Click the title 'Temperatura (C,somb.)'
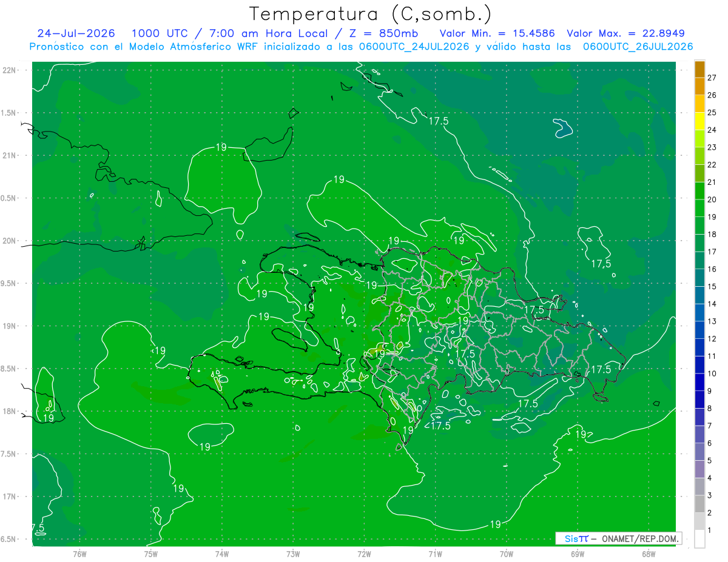 coord(371,14)
